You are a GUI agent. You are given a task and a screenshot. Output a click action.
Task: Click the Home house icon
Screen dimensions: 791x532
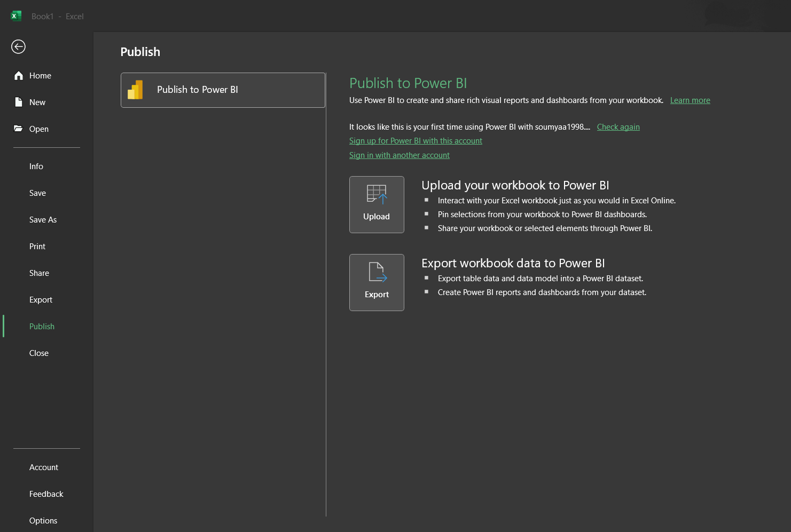[x=19, y=76]
